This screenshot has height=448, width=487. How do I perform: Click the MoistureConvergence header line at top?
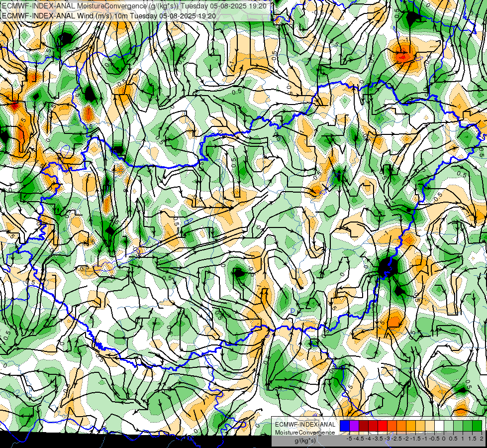(x=134, y=6)
